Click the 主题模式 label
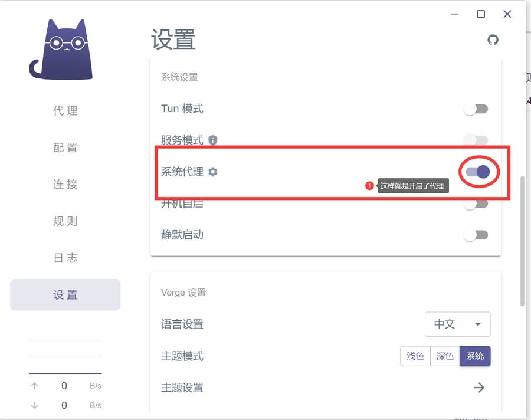The width and height of the screenshot is (531, 420). tap(182, 356)
